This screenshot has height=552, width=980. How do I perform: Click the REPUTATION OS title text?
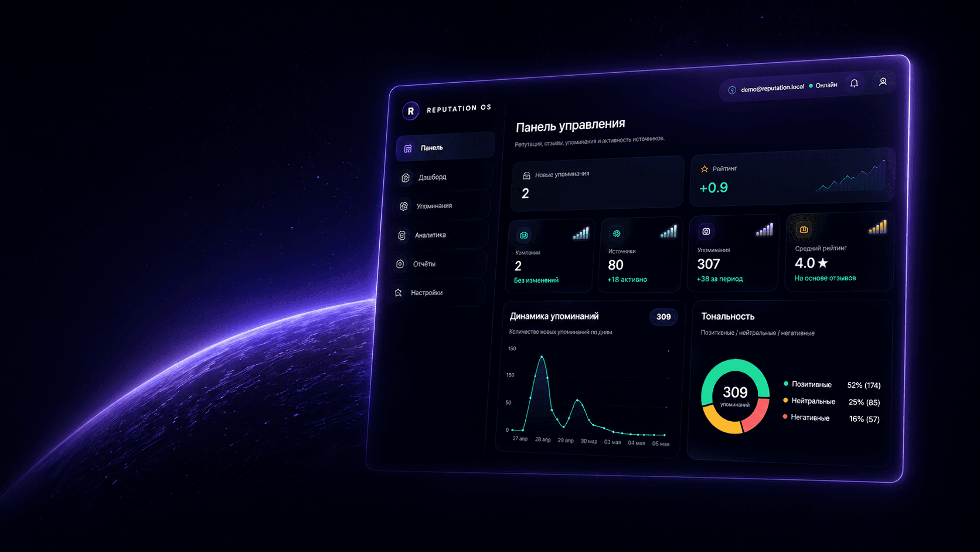(459, 109)
